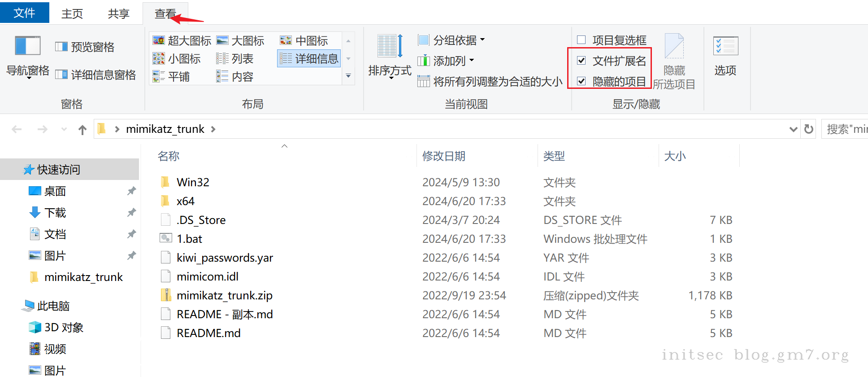Toggle the Preview pane (预览窗格)
Viewport: 868px width, 377px height.
(85, 47)
